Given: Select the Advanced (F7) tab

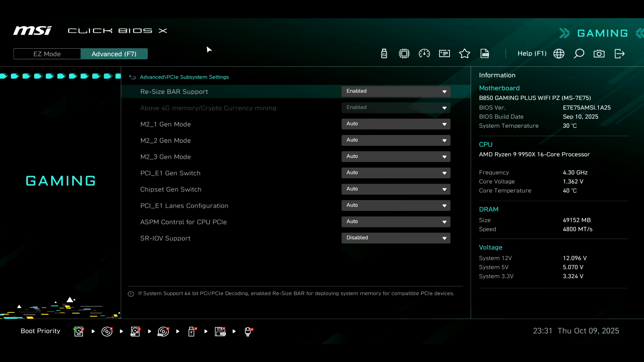Looking at the screenshot, I should click(x=114, y=54).
